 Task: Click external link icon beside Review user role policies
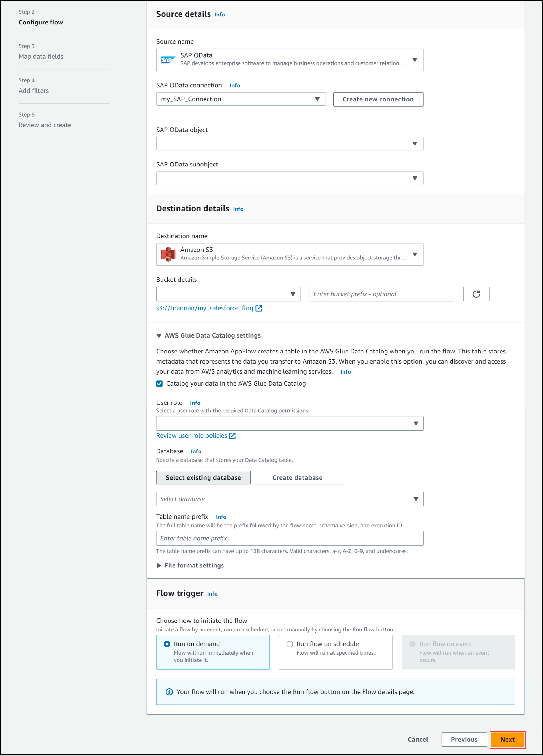click(x=232, y=436)
